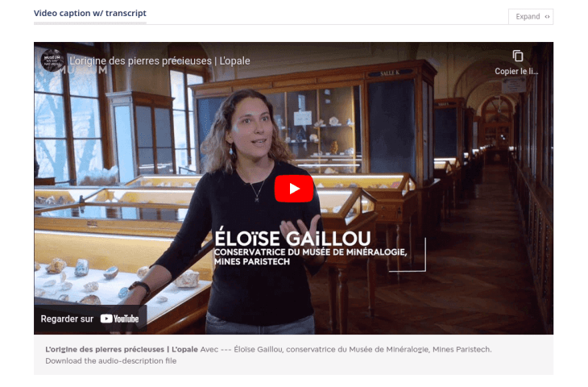Click the copy link icon in player
588x387 pixels.
(x=517, y=56)
